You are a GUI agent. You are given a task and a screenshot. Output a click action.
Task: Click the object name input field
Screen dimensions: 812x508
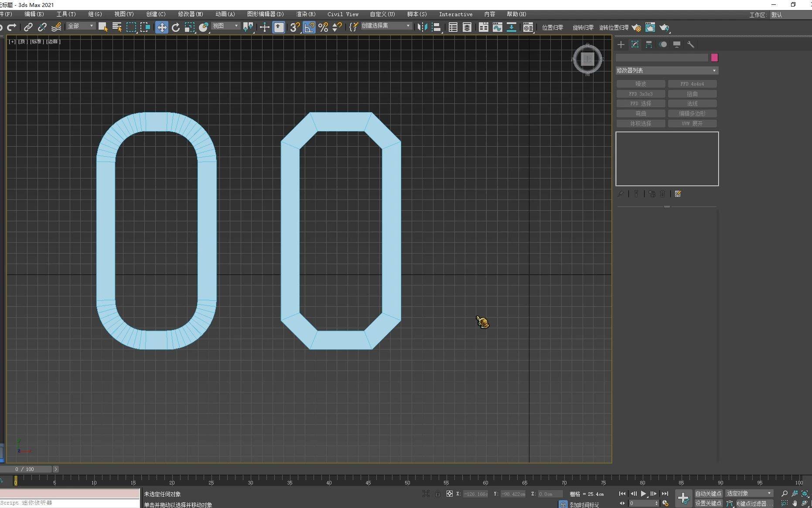click(x=662, y=58)
